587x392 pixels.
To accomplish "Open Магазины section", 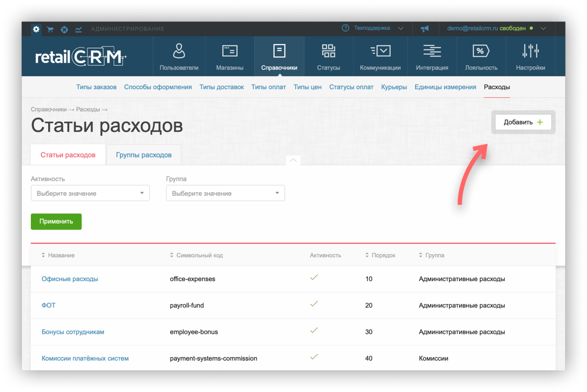I will coord(230,57).
